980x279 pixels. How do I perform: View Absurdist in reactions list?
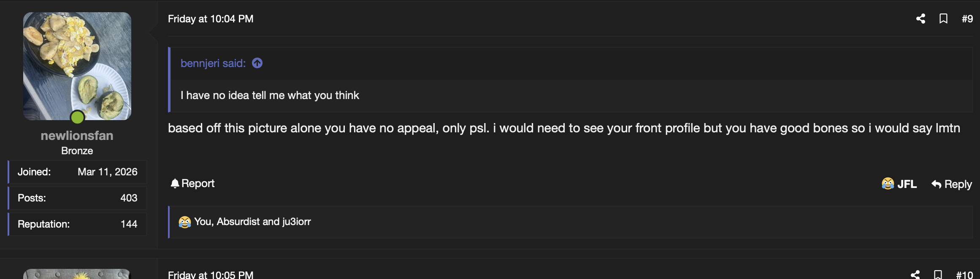[x=238, y=222]
